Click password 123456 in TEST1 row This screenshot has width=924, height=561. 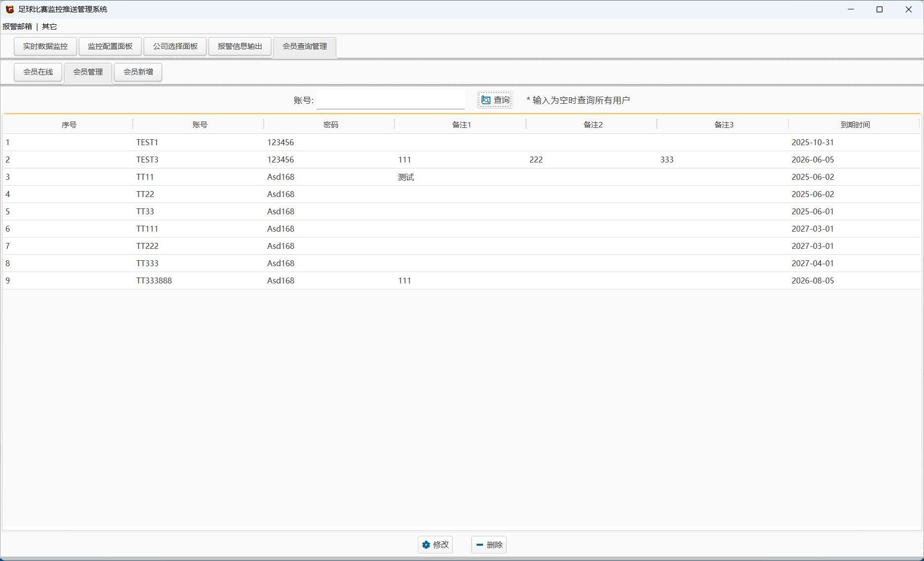[x=281, y=142]
